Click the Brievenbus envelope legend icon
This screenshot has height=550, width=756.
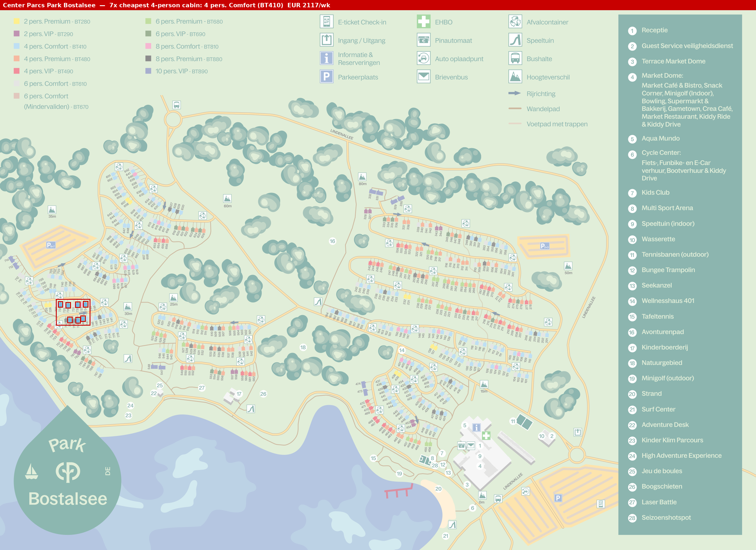pyautogui.click(x=423, y=77)
